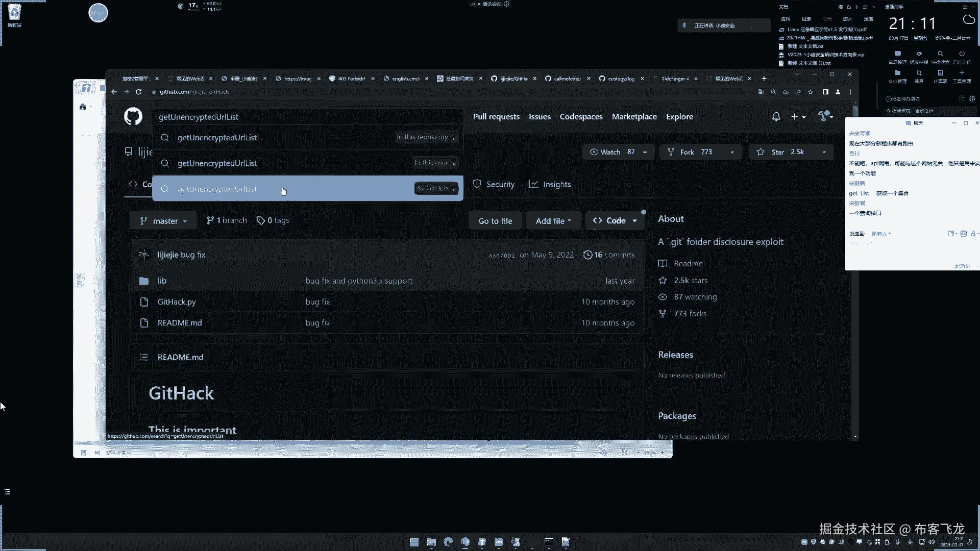Click the Go to file button
Screen dimensions: 980x551
495,221
